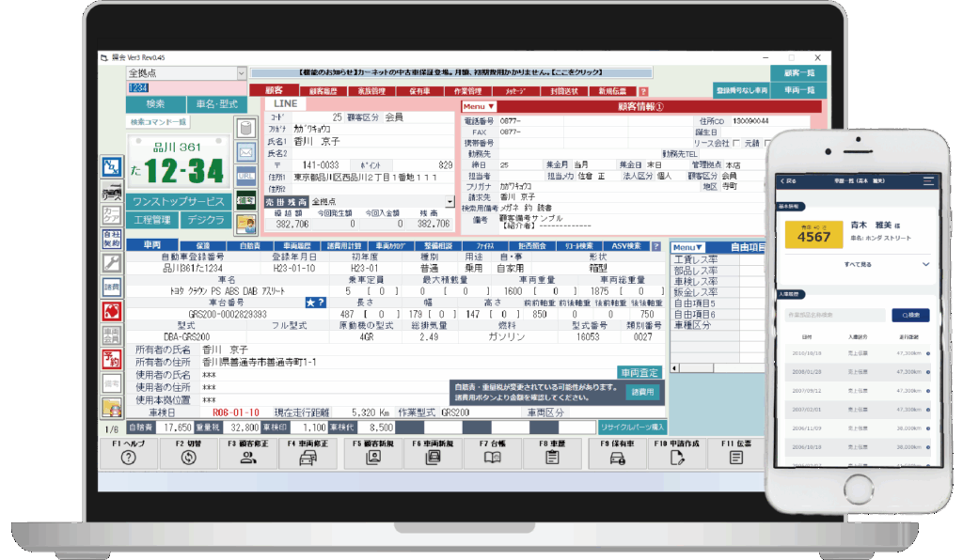The height and width of the screenshot is (560, 963).
Task: Open F7 台帳 ledger book icon
Action: click(492, 458)
